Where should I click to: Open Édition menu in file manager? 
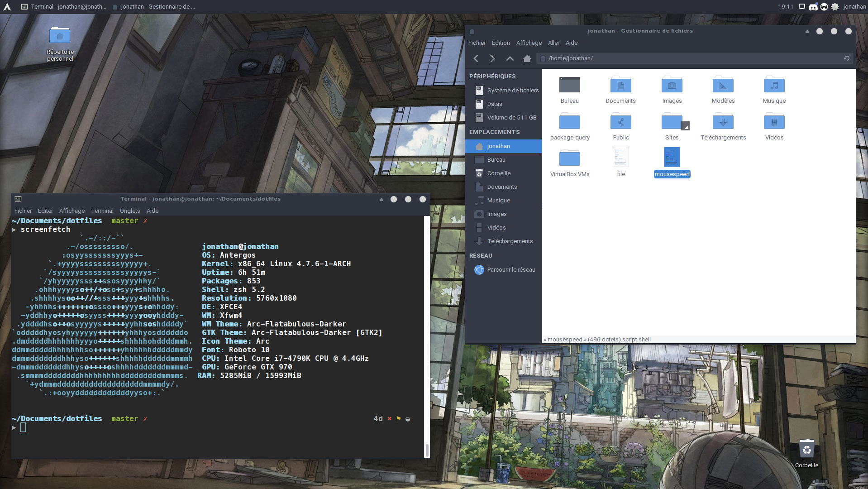tap(501, 43)
